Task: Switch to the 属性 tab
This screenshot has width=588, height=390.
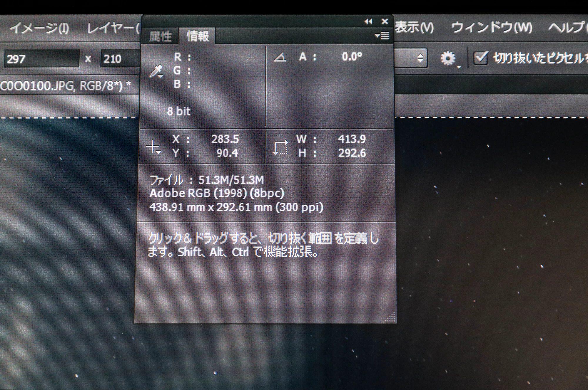Action: [160, 37]
